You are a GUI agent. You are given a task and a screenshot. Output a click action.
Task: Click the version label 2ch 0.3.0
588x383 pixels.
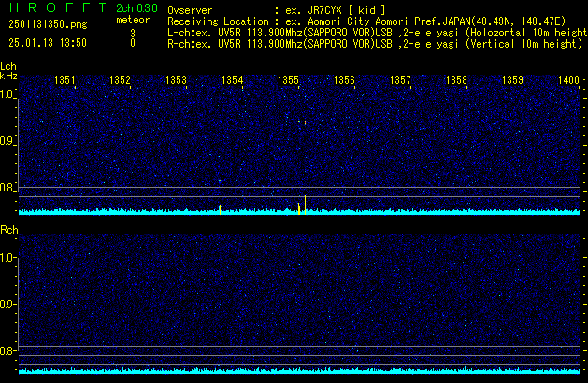coord(136,8)
